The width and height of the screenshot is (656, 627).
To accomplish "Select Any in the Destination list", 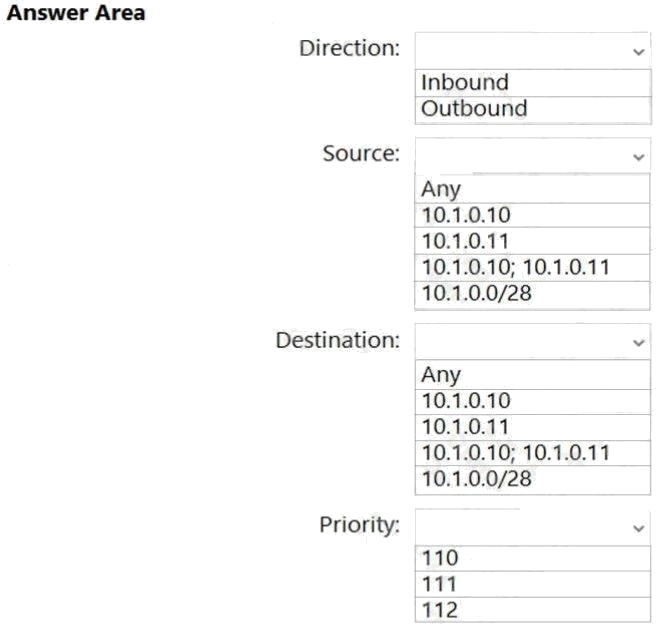I will point(533,374).
